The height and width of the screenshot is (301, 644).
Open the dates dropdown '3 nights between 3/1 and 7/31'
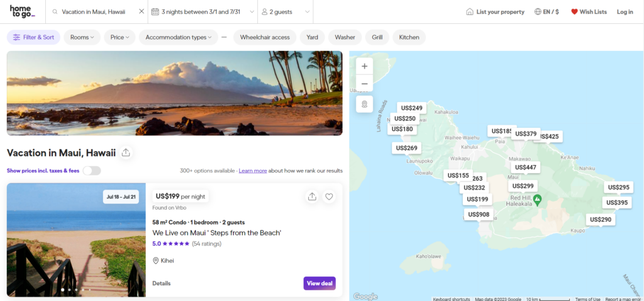coord(203,12)
